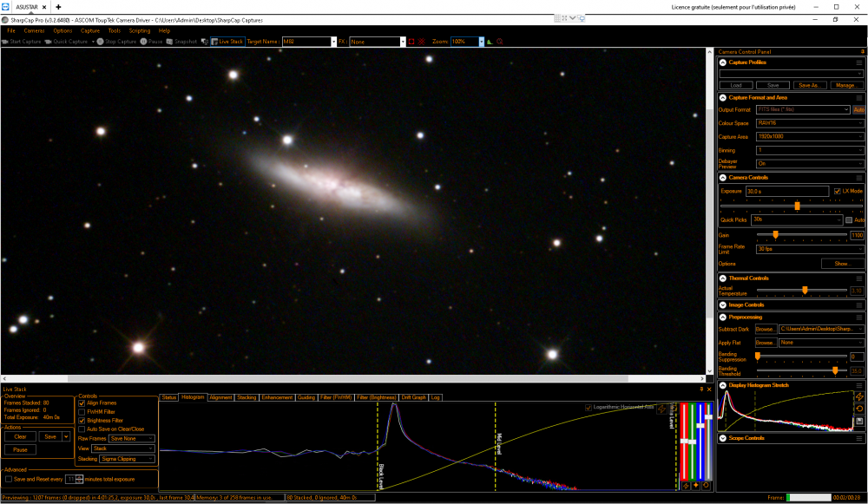868x504 pixels.
Task: Switch to the Status tab
Action: (169, 397)
